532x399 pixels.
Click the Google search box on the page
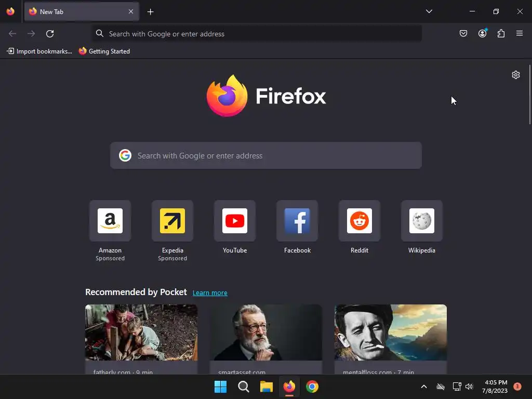[x=266, y=155]
